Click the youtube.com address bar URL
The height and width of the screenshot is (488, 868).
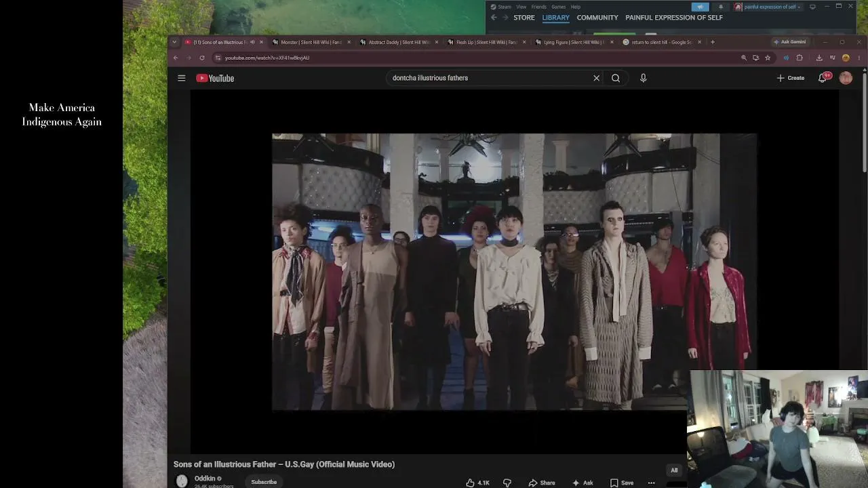pos(267,58)
